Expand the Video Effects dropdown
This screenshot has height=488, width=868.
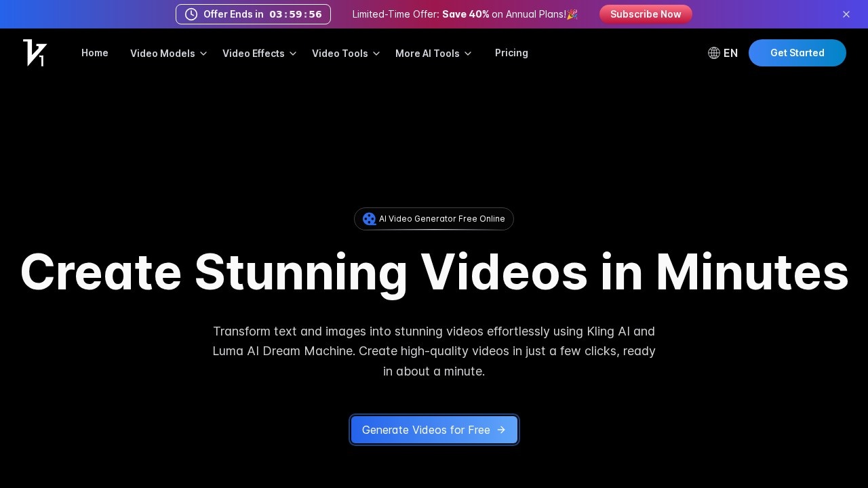pyautogui.click(x=254, y=53)
